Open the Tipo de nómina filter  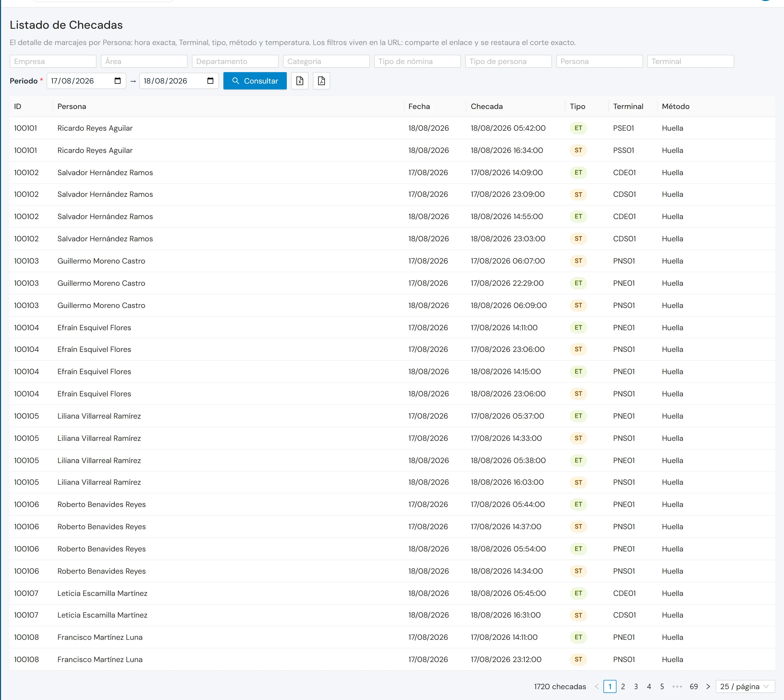417,61
